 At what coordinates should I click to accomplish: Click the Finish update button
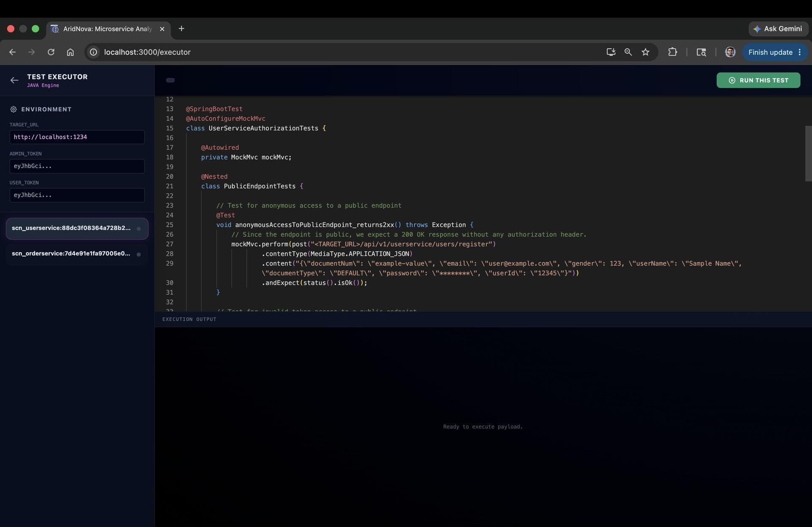click(770, 52)
